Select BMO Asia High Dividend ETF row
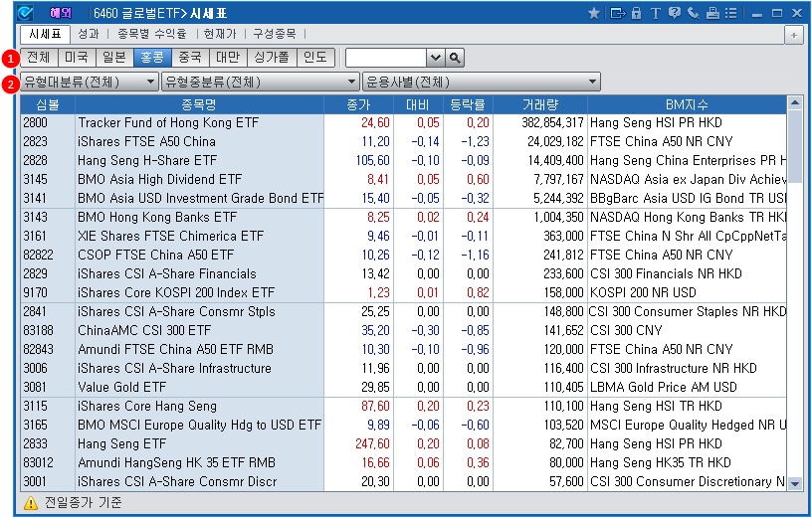This screenshot has height=518, width=812. point(403,179)
